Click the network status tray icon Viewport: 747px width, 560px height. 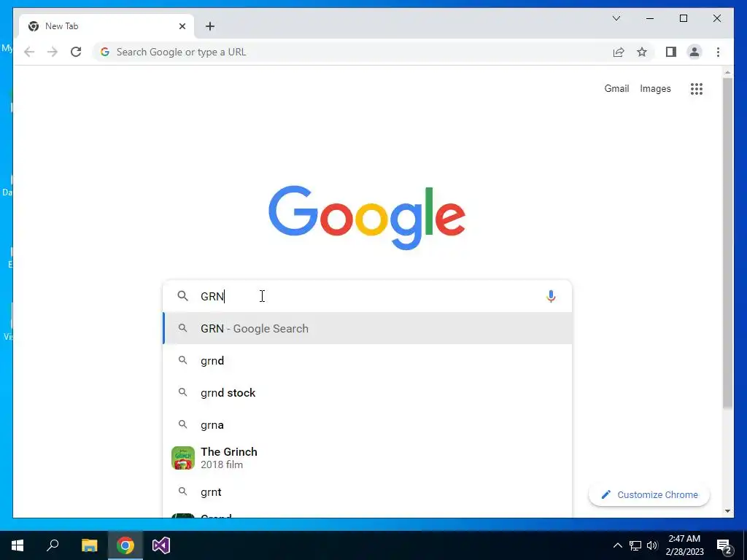[x=635, y=545]
